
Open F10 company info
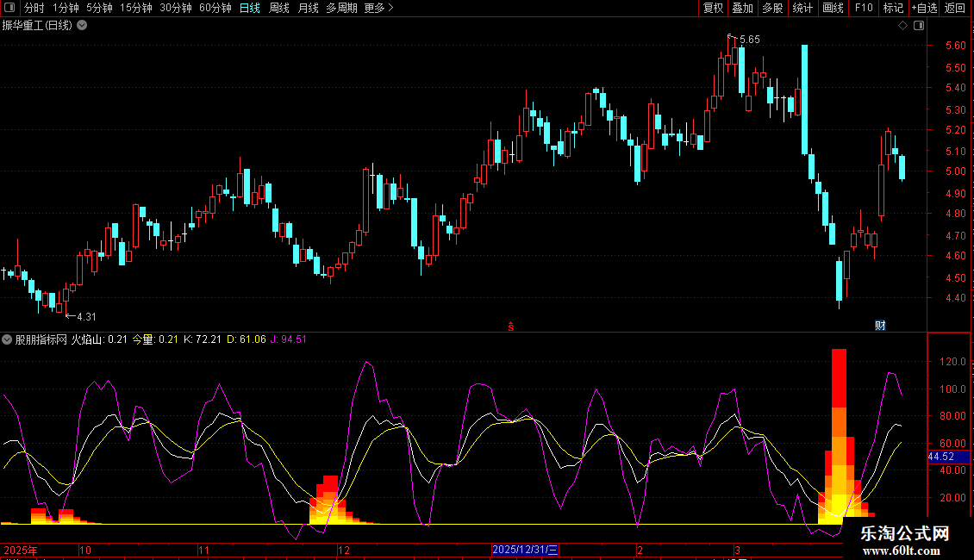pyautogui.click(x=864, y=8)
